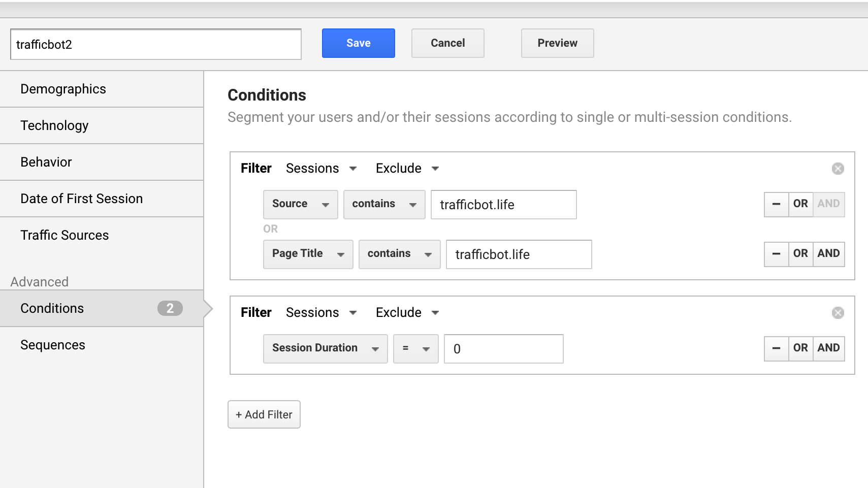Remove the Session Duration condition with minus
Screen dimensions: 868x488
(x=776, y=348)
